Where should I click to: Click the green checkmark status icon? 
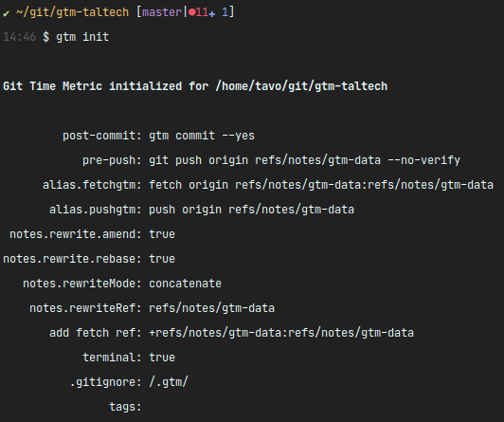coord(6,13)
